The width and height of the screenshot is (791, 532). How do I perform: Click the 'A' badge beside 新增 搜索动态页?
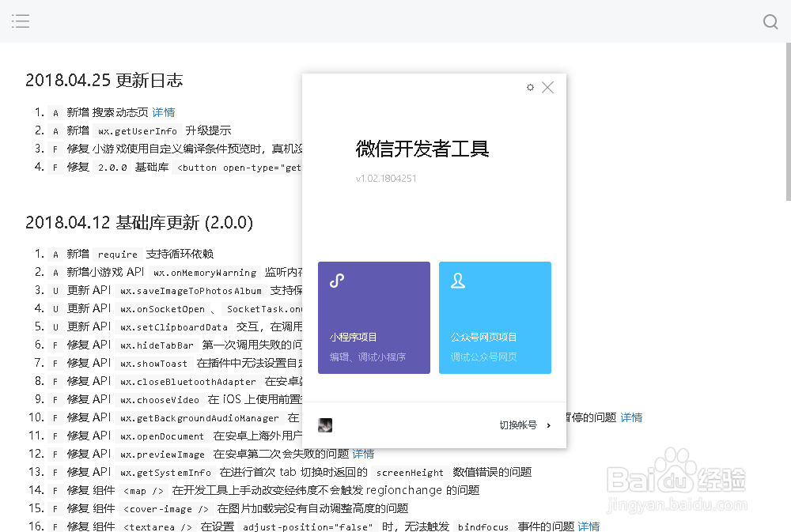[55, 112]
